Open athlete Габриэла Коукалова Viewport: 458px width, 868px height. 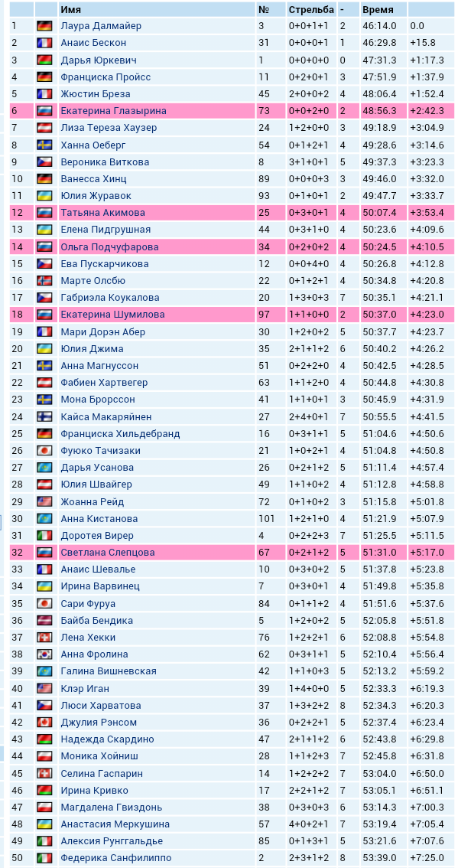pos(110,298)
